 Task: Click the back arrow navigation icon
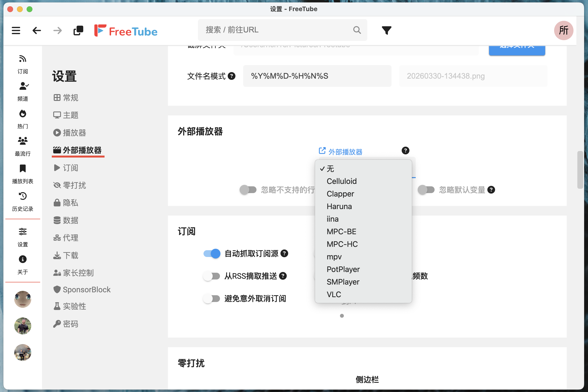37,30
